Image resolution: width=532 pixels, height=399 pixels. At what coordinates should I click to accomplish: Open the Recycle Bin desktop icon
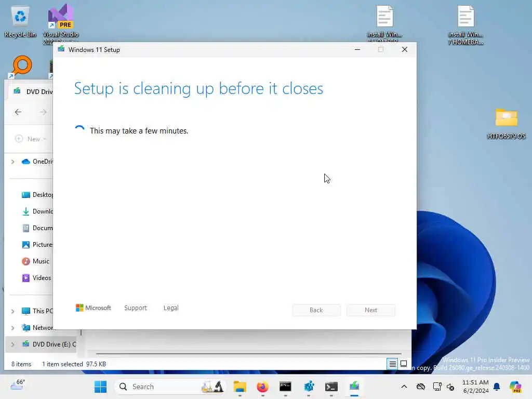[20, 22]
